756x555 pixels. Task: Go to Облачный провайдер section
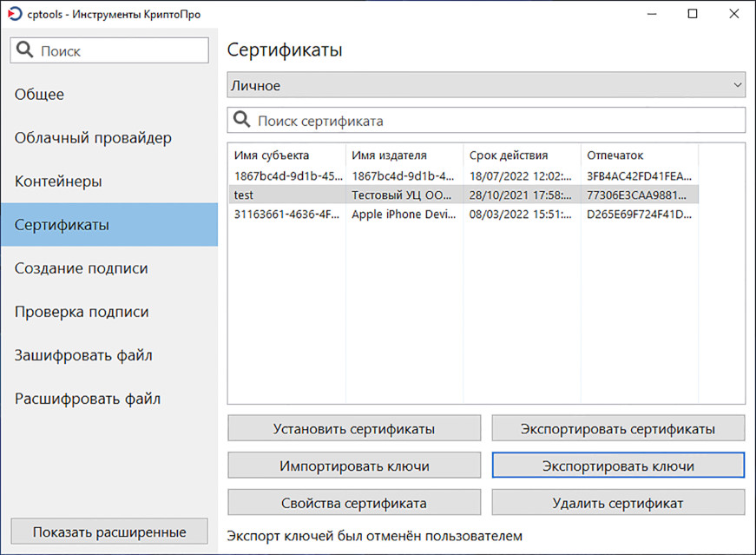(x=93, y=138)
